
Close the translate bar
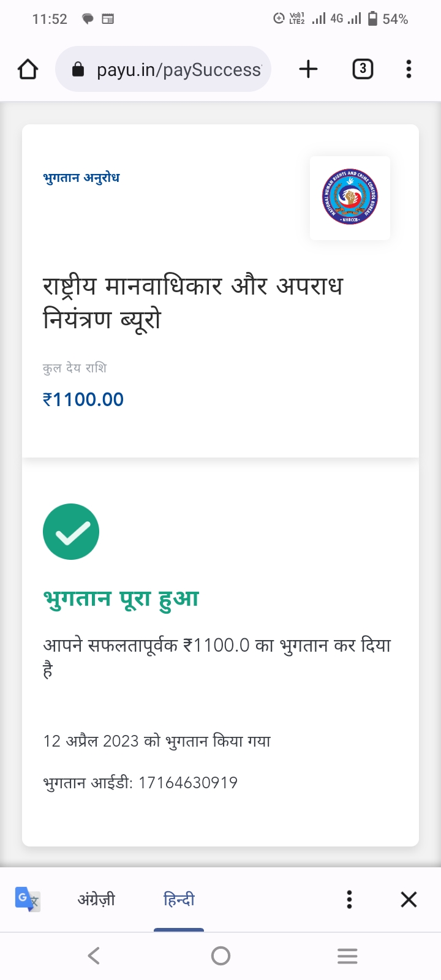click(x=409, y=899)
